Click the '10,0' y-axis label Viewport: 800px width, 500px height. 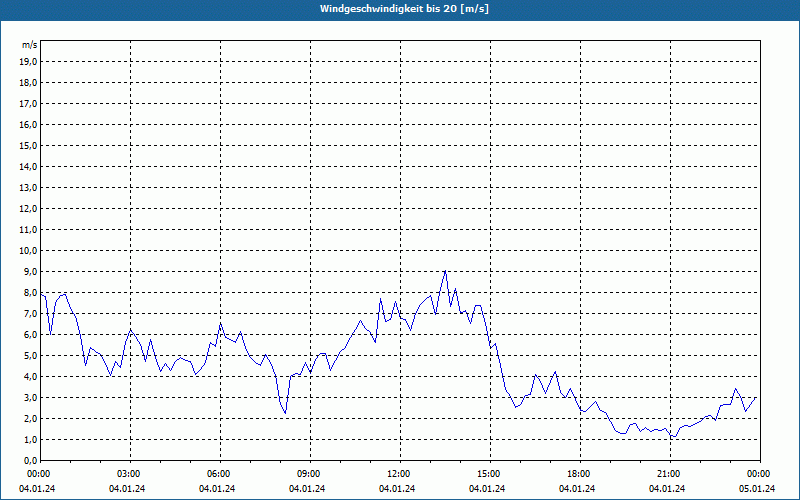point(28,251)
